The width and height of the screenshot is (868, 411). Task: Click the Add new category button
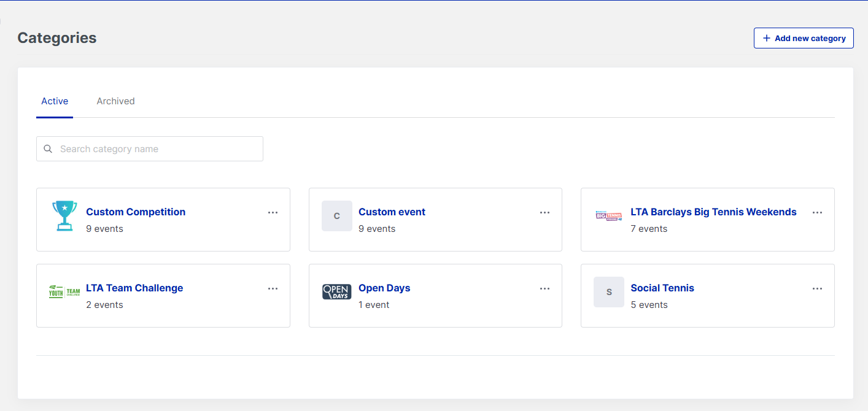pos(804,38)
